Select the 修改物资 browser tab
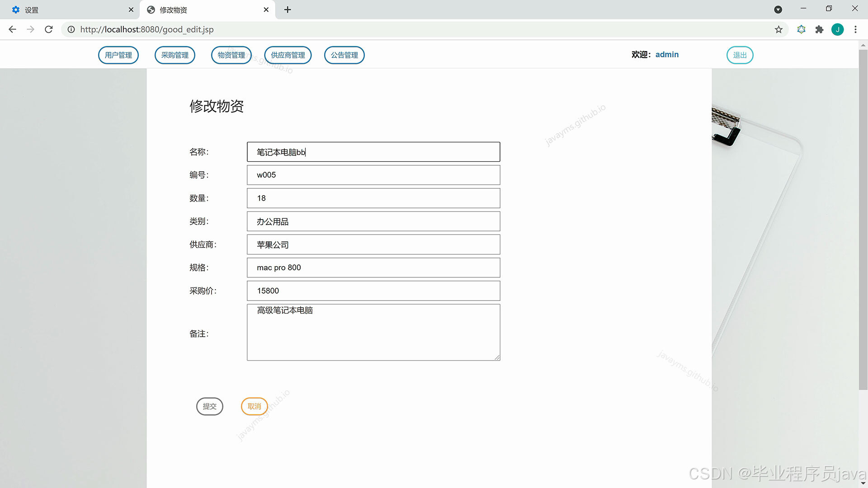 click(x=208, y=9)
